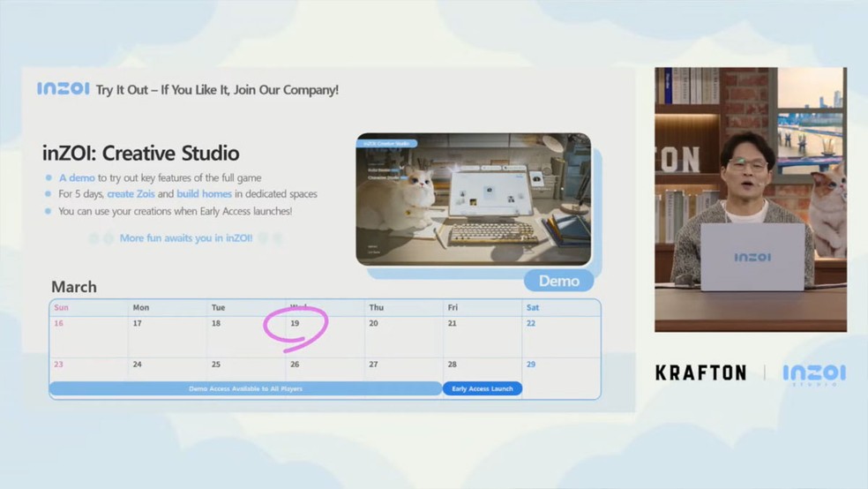
Task: Select March 28 in the calendar
Action: (x=453, y=365)
